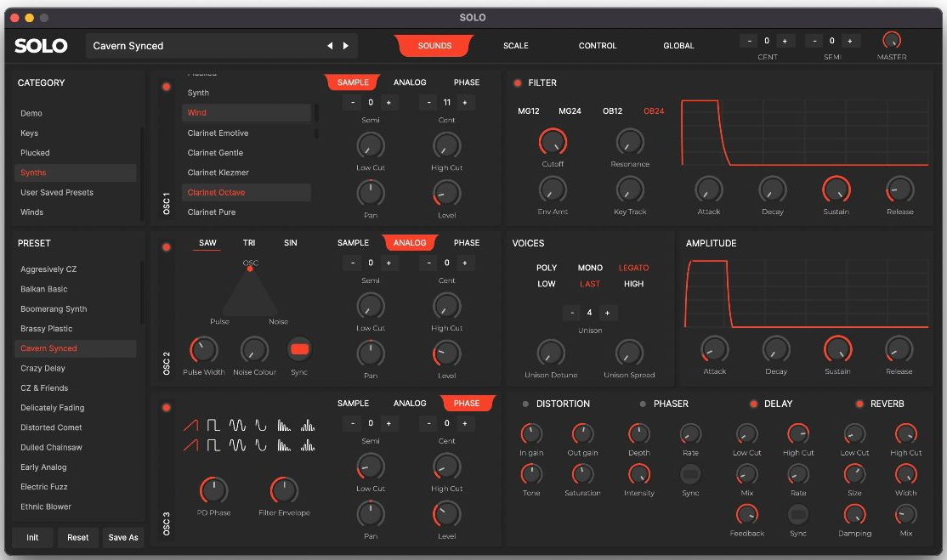Increase Unison voices with plus button

pyautogui.click(x=607, y=313)
